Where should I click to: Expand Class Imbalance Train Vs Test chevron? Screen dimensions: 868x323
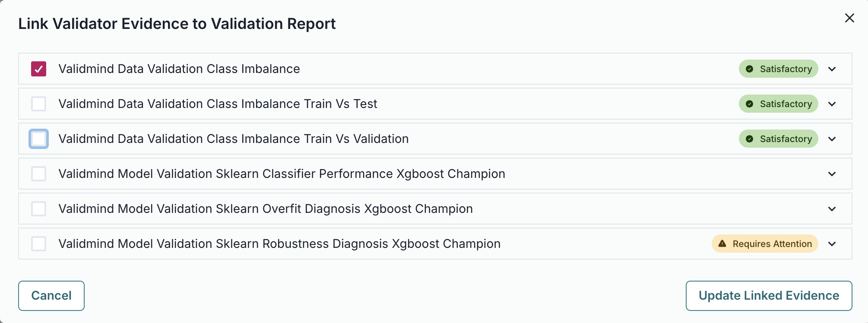[832, 104]
